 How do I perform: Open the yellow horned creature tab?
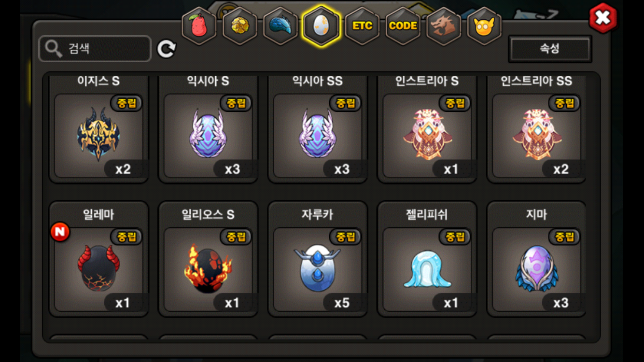pos(484,26)
